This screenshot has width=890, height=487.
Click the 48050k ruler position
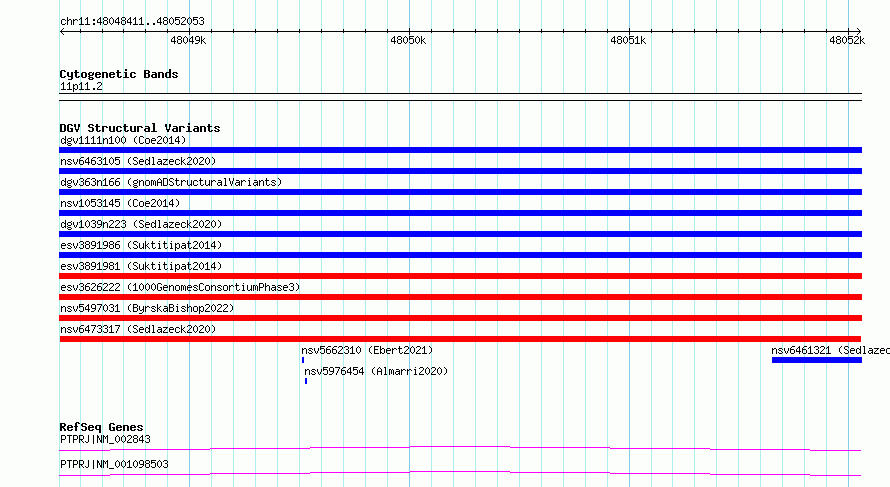(408, 40)
